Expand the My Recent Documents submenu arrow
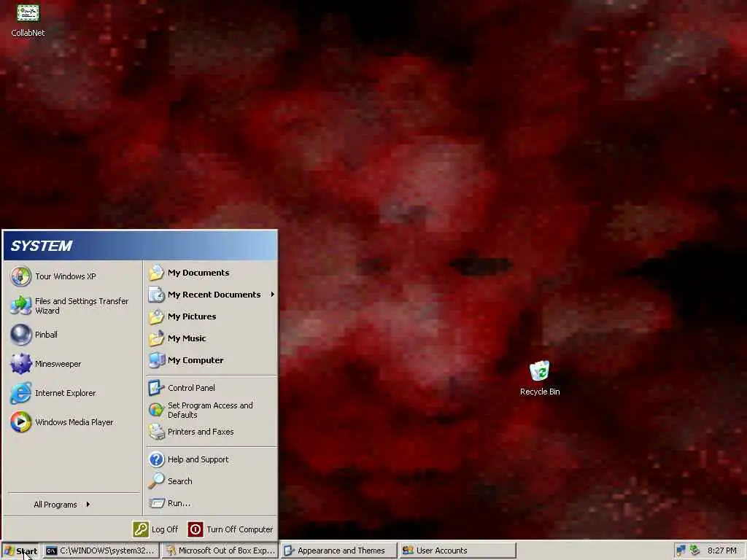747x560 pixels. coord(273,295)
